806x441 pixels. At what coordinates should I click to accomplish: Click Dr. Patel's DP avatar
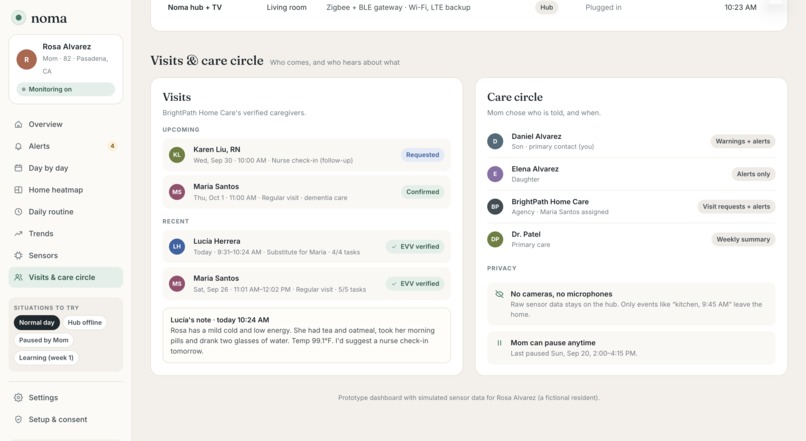click(x=495, y=240)
